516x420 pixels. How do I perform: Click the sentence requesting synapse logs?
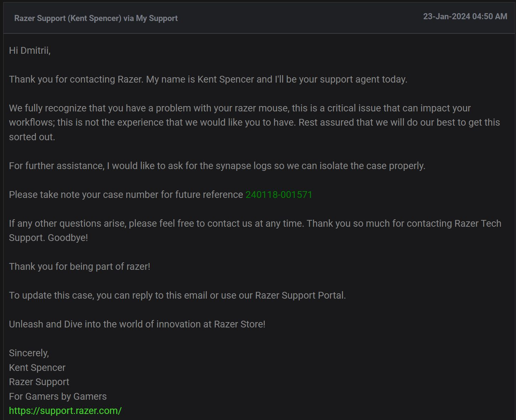click(217, 166)
